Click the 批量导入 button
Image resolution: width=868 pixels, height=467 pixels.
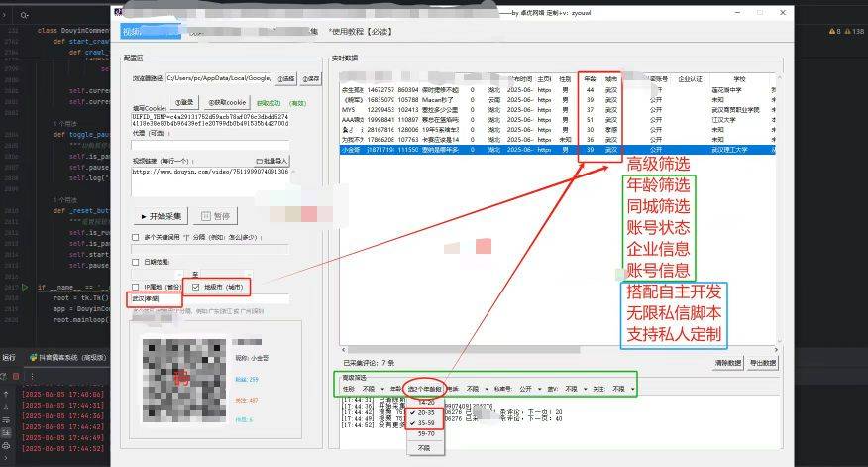tap(271, 161)
